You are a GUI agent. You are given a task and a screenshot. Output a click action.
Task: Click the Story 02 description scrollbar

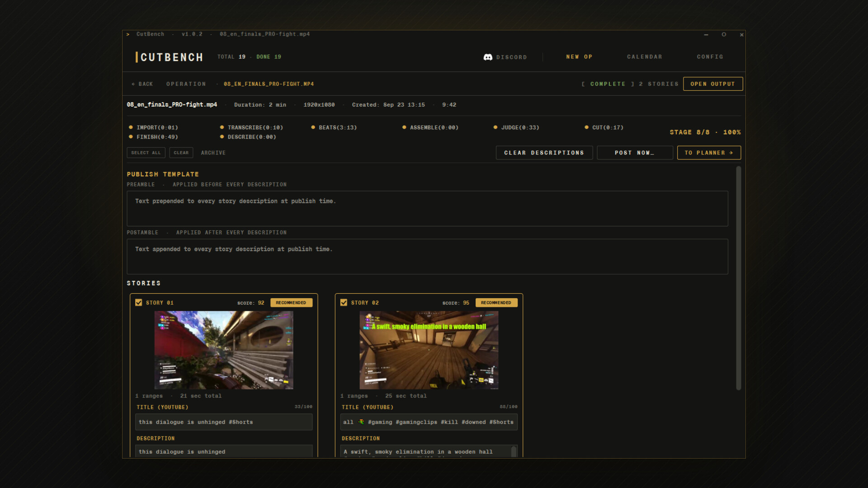click(x=514, y=451)
